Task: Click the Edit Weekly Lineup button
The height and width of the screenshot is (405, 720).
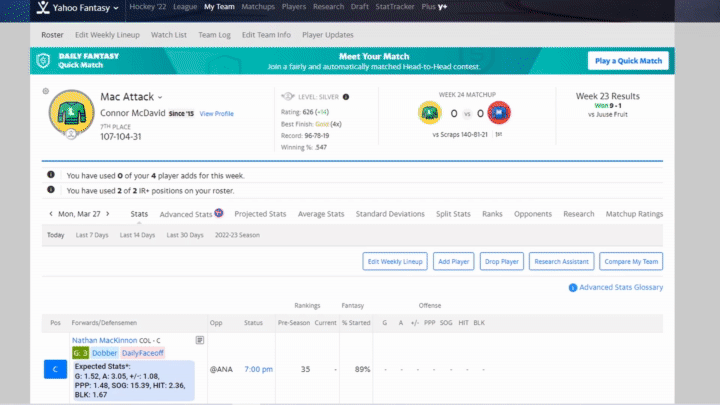Action: pos(395,261)
